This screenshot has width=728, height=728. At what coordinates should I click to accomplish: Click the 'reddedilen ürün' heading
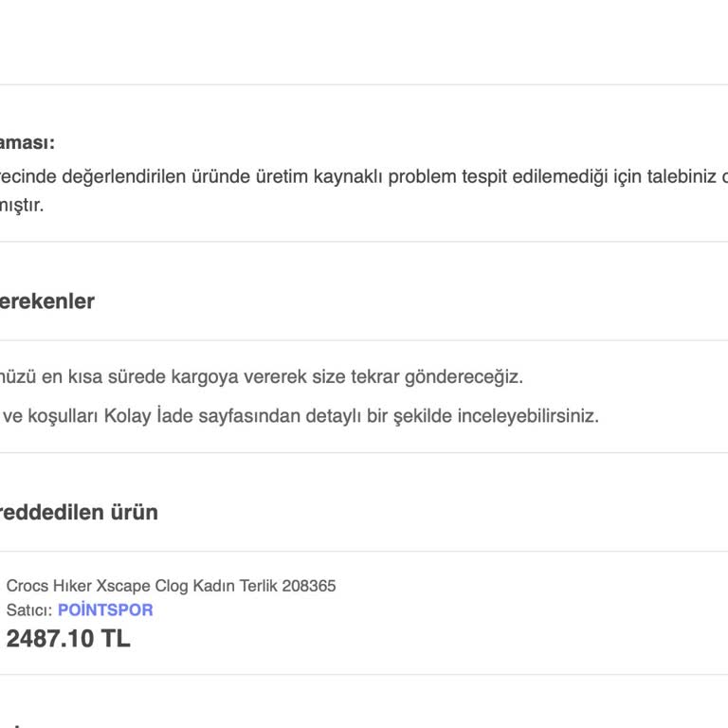tap(79, 513)
